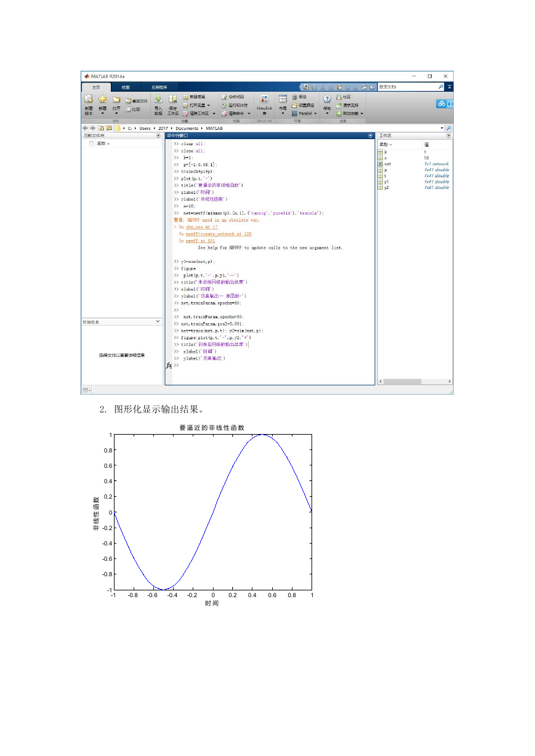Click the status bar icon at bottom-left
535x756 pixels.
coord(86,390)
